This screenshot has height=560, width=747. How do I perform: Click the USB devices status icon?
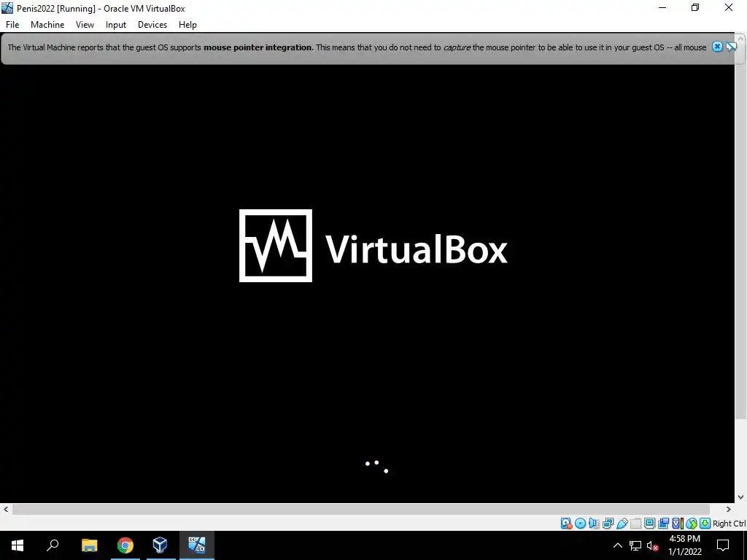(x=622, y=524)
